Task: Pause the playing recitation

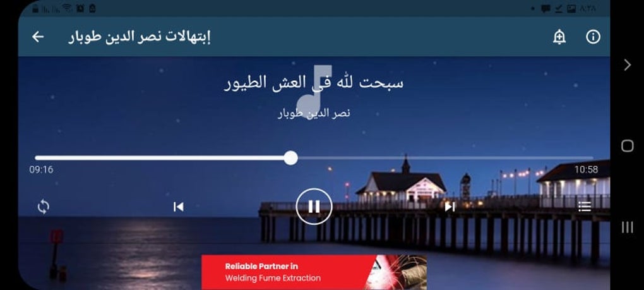Action: [314, 207]
